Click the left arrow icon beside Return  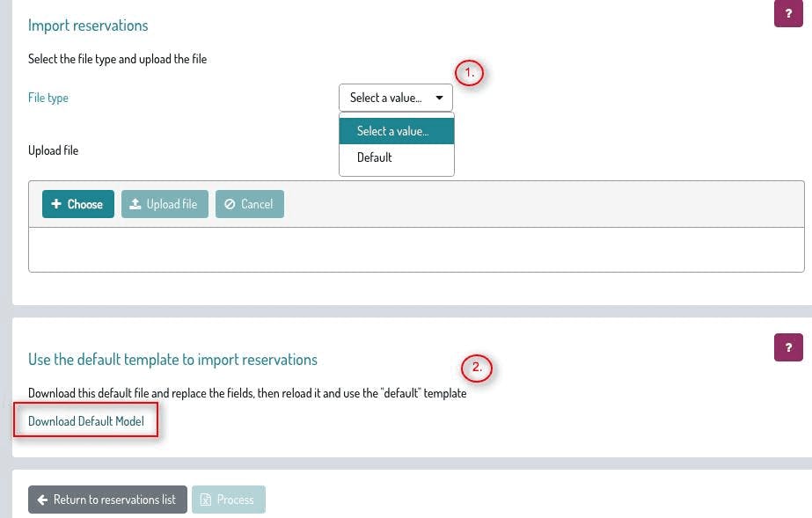point(42,500)
